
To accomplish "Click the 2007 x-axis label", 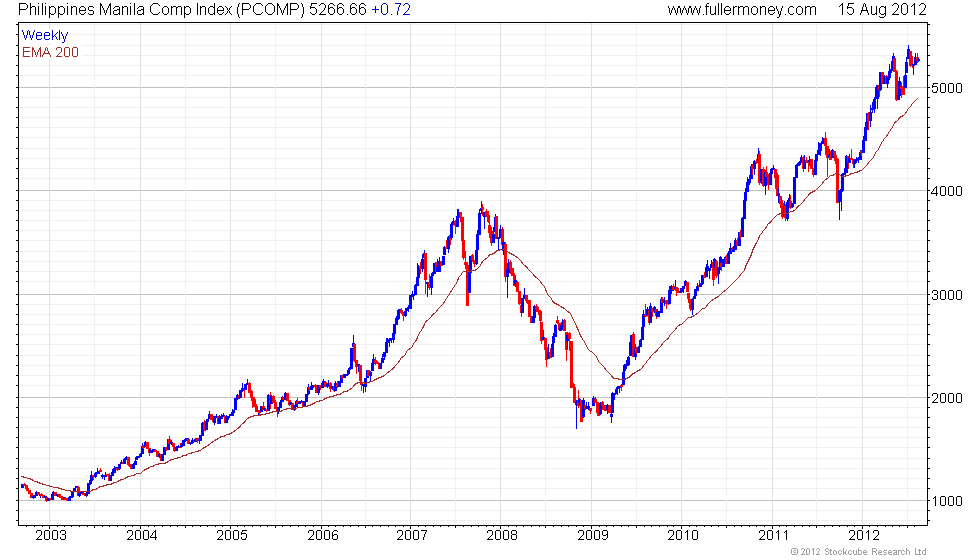I will [412, 535].
